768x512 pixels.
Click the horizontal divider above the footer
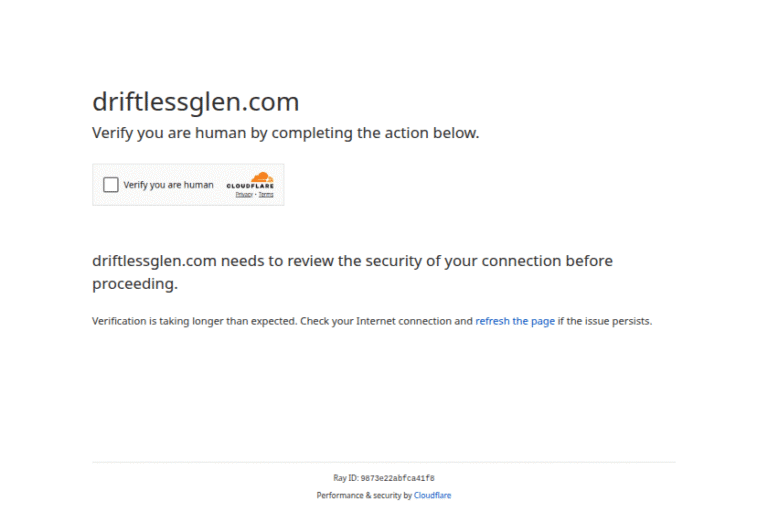pos(384,462)
